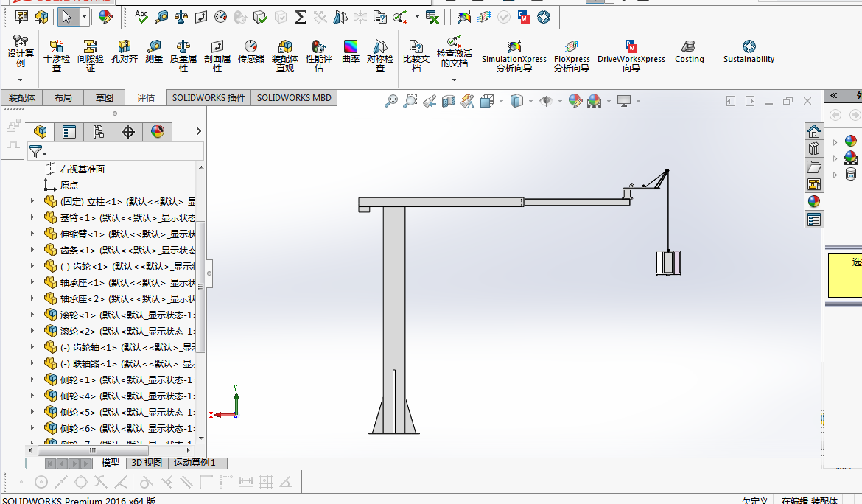Screen dimensions: 862x504
Task: Open 装配体直观 assembly visualization
Action: [285, 56]
